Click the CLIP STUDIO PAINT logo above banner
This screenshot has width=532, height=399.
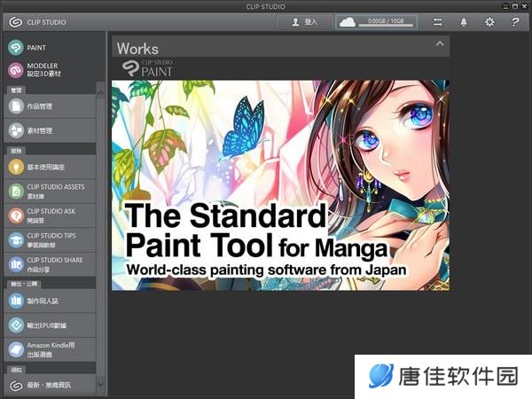coord(147,68)
